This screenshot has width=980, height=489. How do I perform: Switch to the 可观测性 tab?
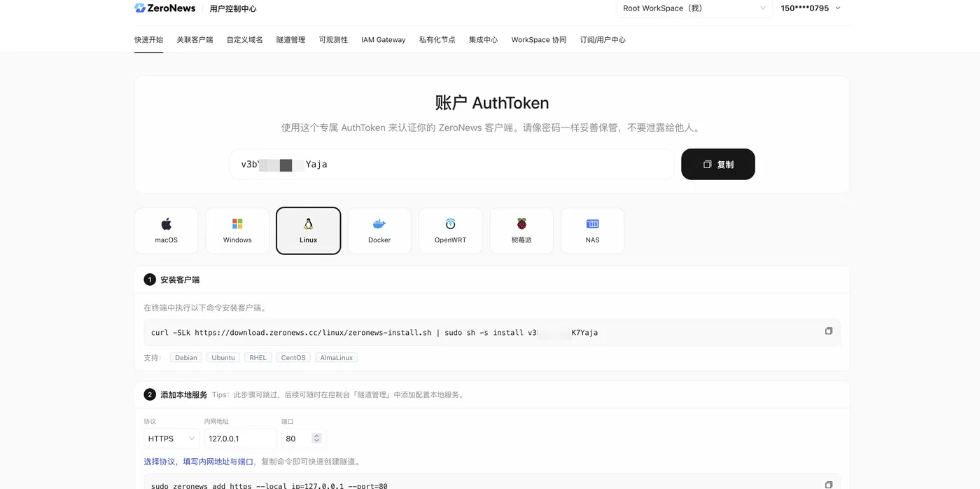333,40
